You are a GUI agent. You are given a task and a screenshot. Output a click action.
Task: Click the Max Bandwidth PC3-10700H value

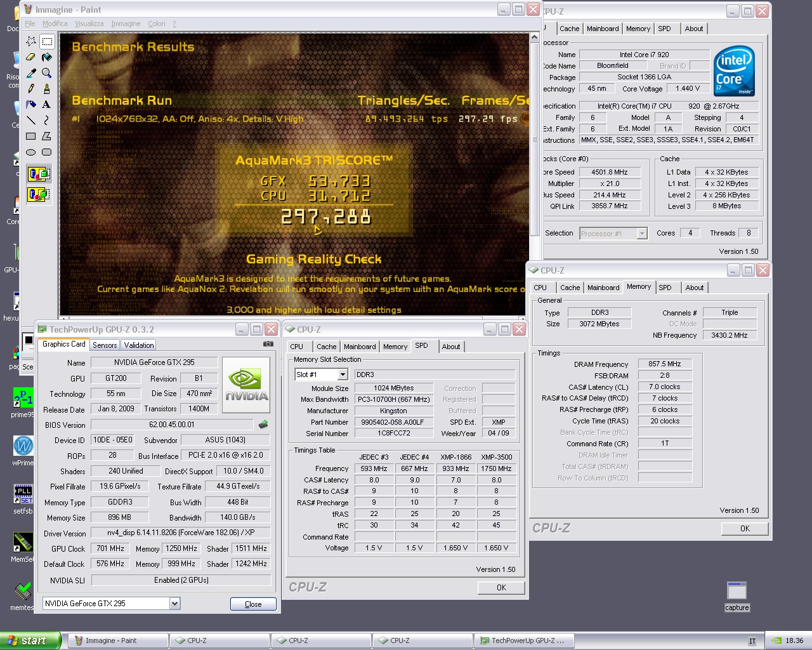(x=393, y=399)
